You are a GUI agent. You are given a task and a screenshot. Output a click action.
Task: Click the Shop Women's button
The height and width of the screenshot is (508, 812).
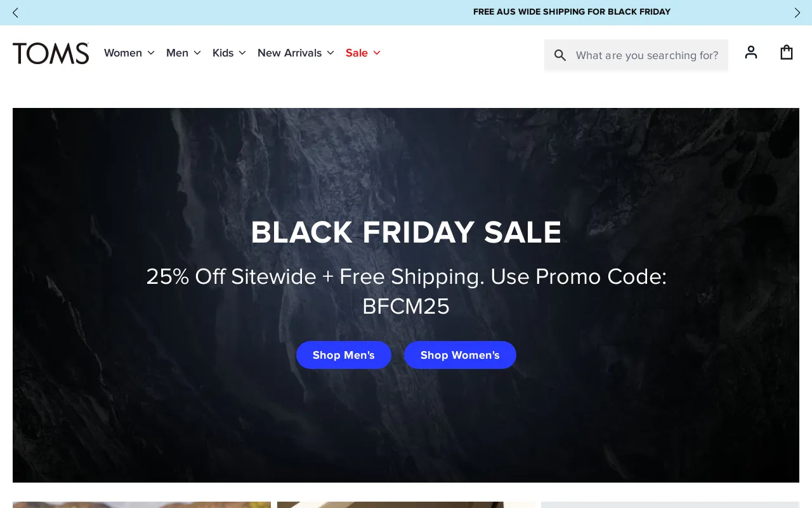pyautogui.click(x=460, y=355)
